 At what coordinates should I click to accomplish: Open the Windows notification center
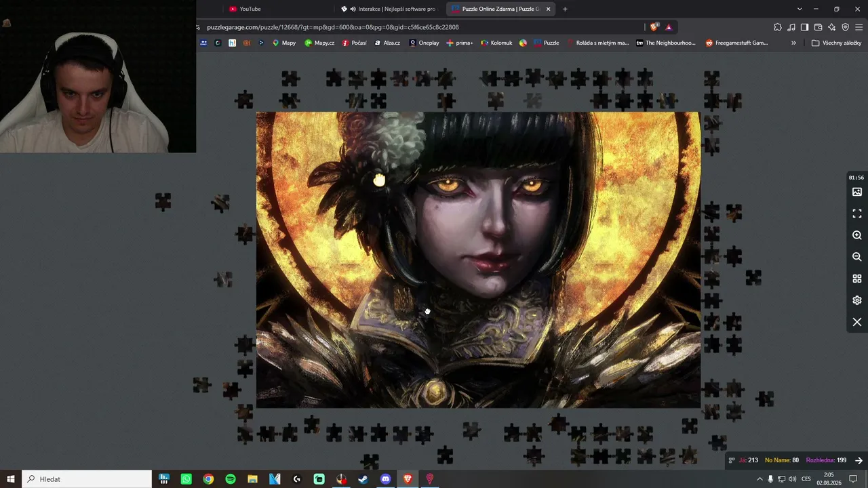(x=854, y=479)
